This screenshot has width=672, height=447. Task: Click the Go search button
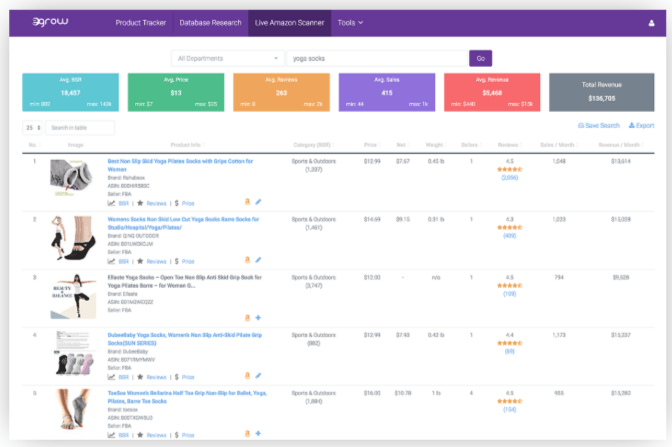point(480,58)
